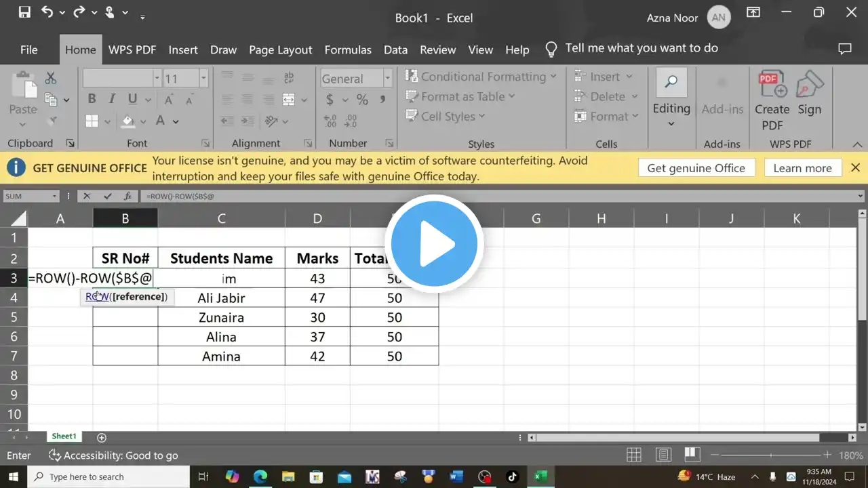Toggle Italic formatting
The width and height of the screenshot is (868, 488).
[112, 100]
